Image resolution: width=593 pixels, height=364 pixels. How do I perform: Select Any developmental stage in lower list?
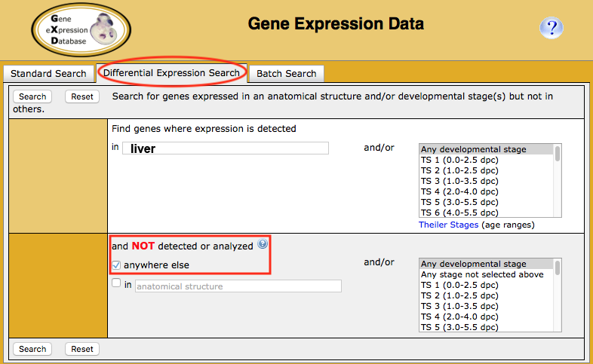point(486,264)
